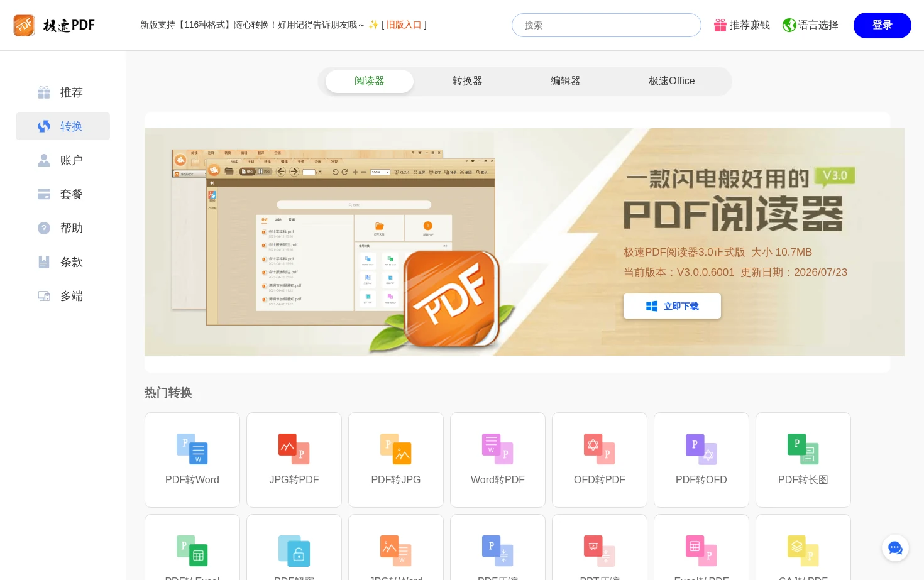
Task: Click the 立即下载 download button
Action: pos(672,306)
